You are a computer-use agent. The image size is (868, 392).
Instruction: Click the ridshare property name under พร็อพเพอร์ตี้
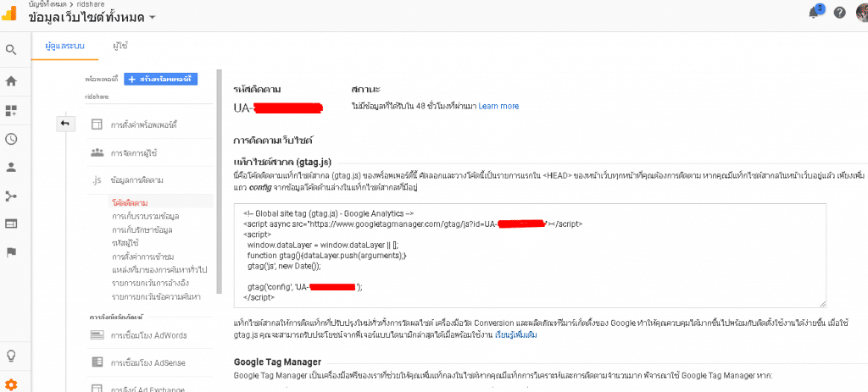(97, 97)
